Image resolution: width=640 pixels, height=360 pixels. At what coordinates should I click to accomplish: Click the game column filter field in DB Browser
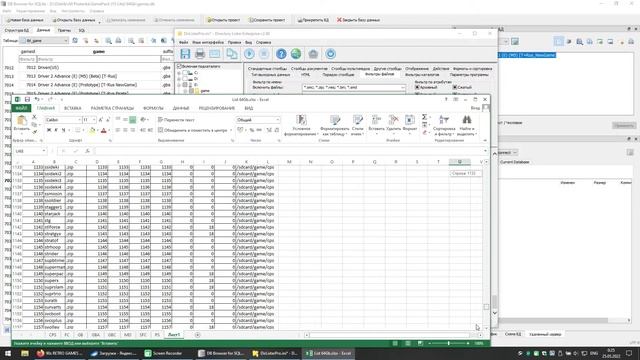click(x=98, y=59)
